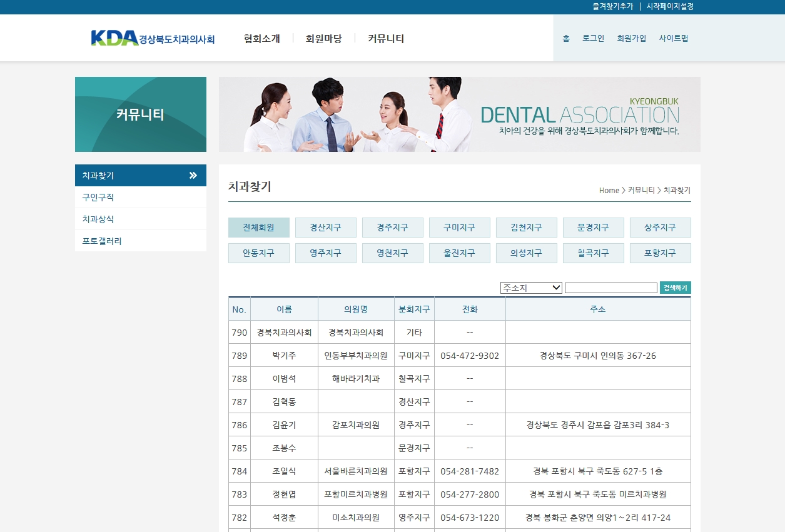Open 구인구직 in the sidebar
This screenshot has height=532, width=785.
pos(141,198)
